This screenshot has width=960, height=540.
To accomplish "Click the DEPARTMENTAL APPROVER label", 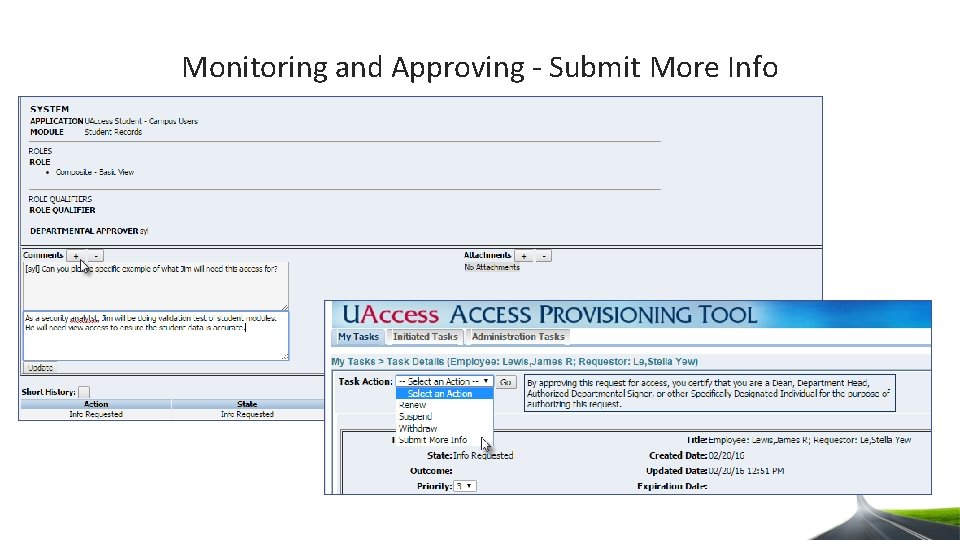I will 84,231.
